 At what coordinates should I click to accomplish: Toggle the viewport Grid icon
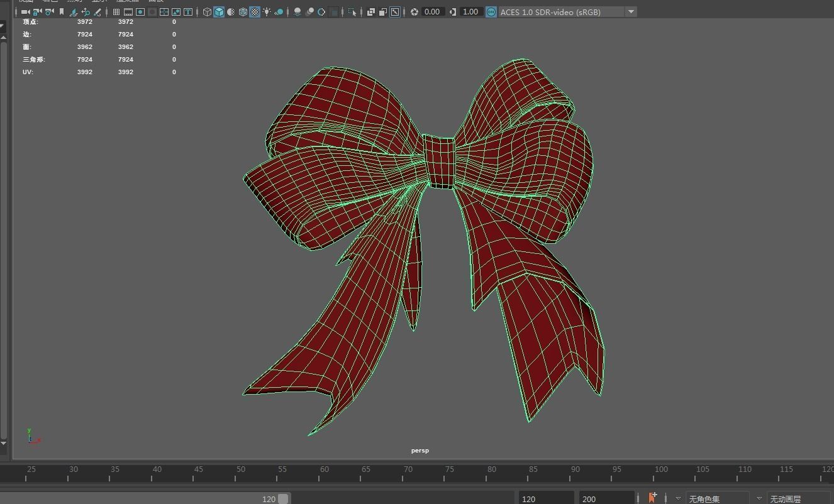click(x=116, y=12)
